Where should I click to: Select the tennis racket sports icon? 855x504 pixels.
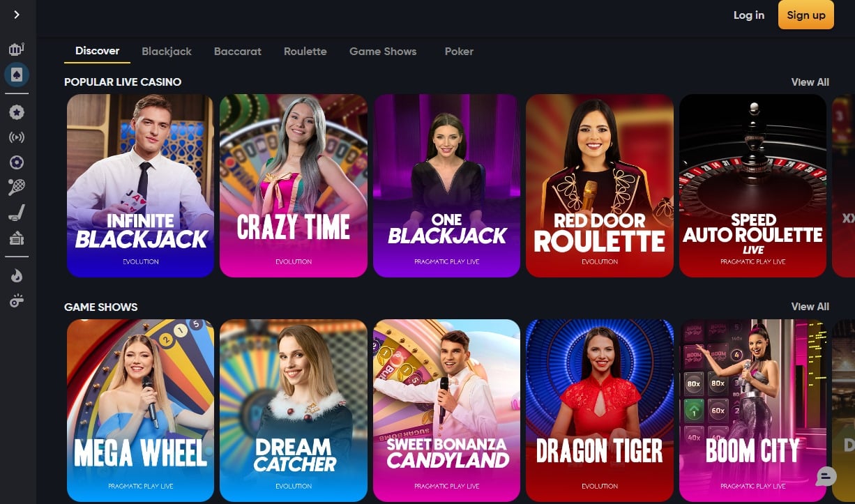click(17, 187)
